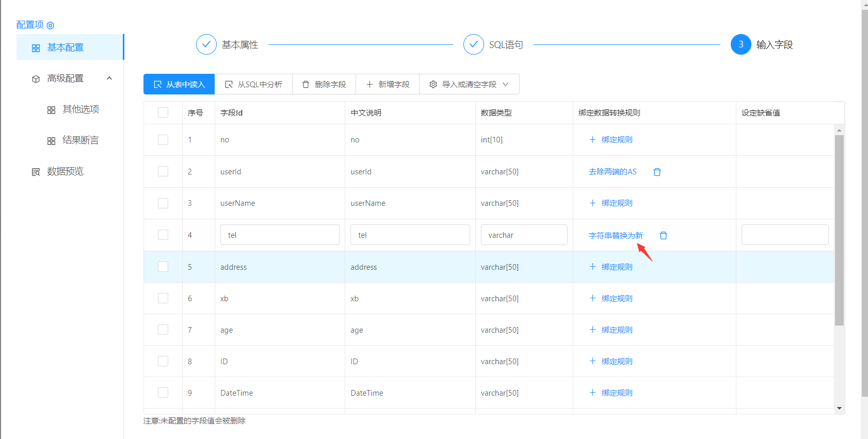Click the step 3 输入字段 circle
This screenshot has height=439, width=868.
click(x=741, y=44)
